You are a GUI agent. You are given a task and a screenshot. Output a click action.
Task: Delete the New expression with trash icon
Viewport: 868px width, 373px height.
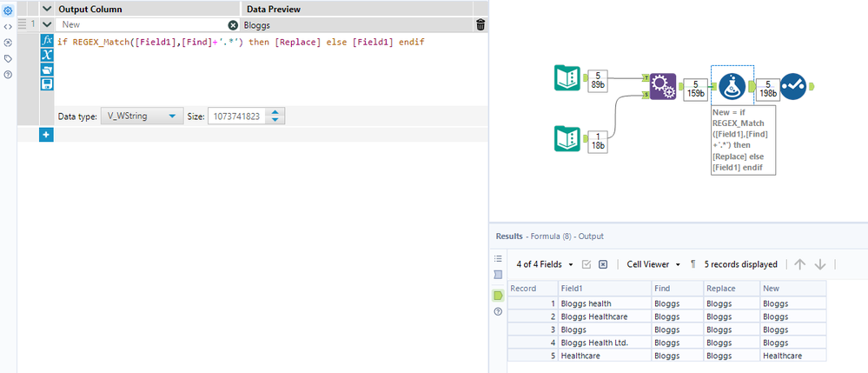480,25
